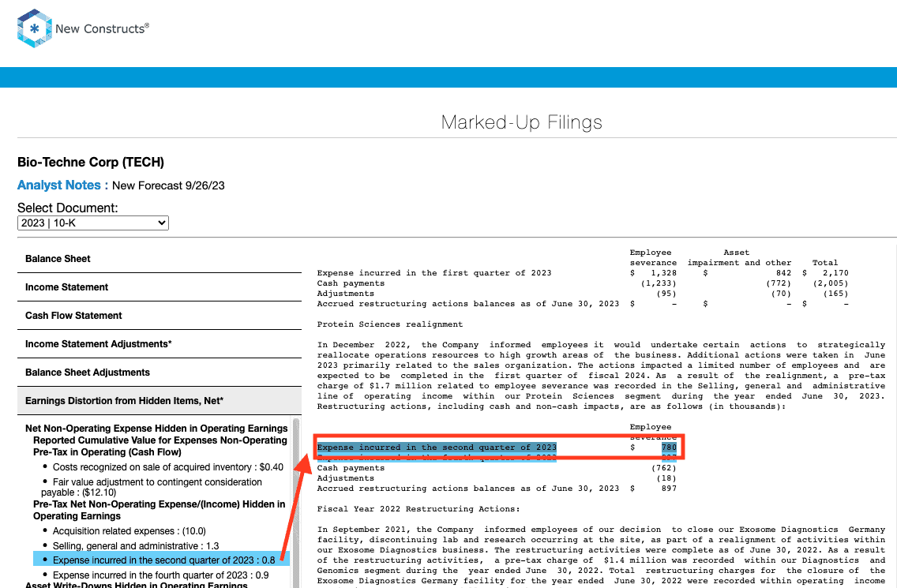
Task: Click the 2,170 total value in table
Action: coord(835,273)
